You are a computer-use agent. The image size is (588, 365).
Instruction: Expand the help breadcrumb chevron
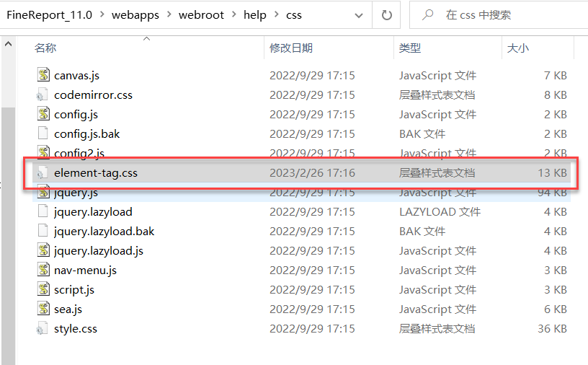(277, 15)
